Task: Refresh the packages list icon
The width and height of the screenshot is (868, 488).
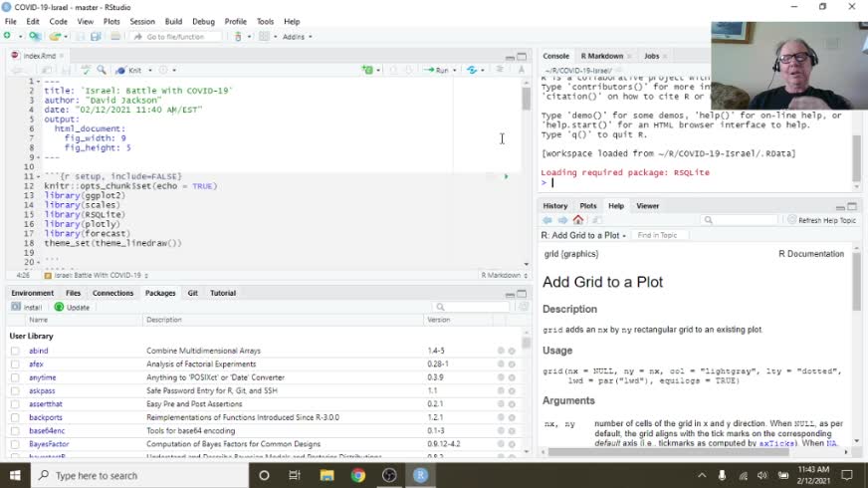Action: (x=524, y=307)
